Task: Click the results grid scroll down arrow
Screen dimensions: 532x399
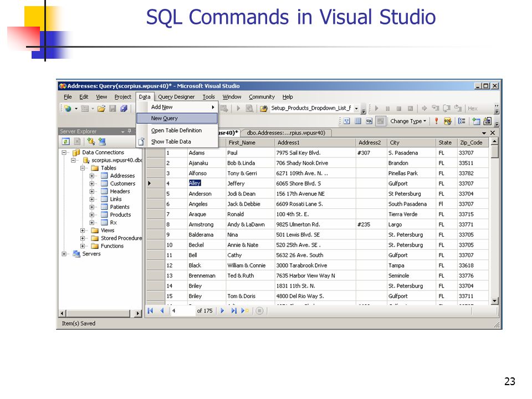Action: [x=494, y=300]
